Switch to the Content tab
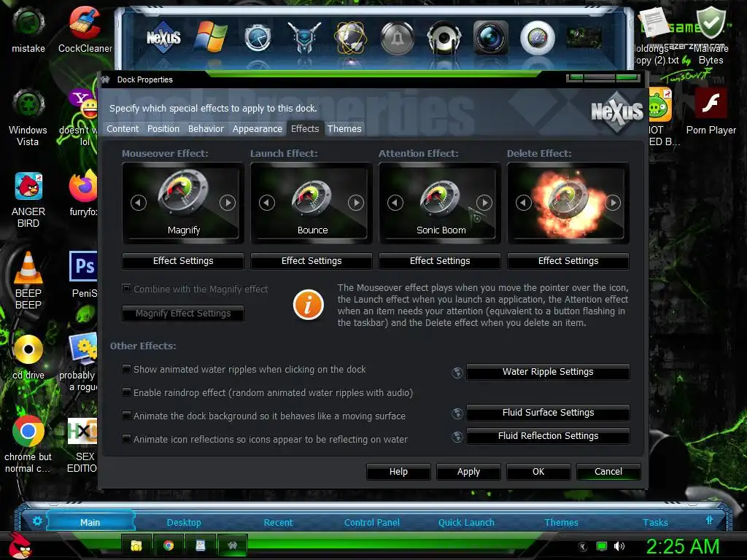The image size is (747, 560). coord(123,128)
